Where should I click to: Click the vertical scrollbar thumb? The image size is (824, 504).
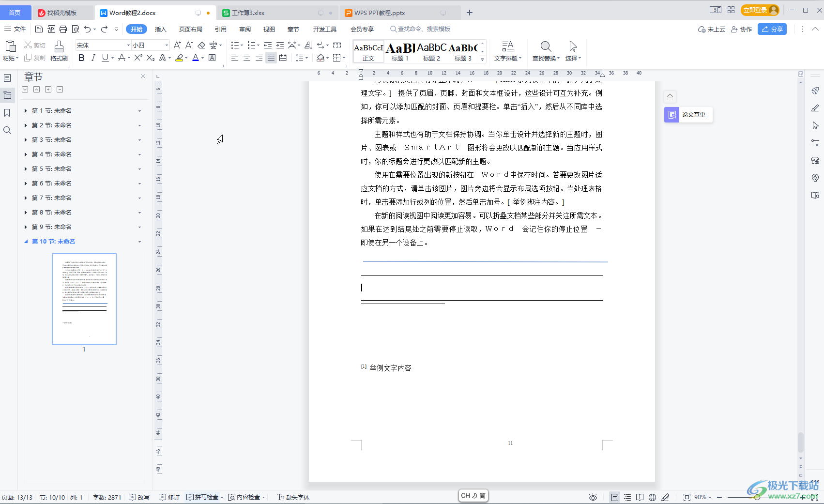tap(801, 442)
